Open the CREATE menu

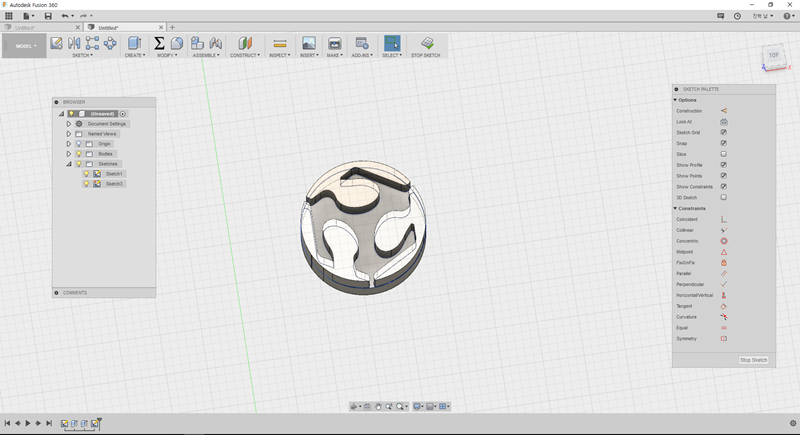(135, 55)
